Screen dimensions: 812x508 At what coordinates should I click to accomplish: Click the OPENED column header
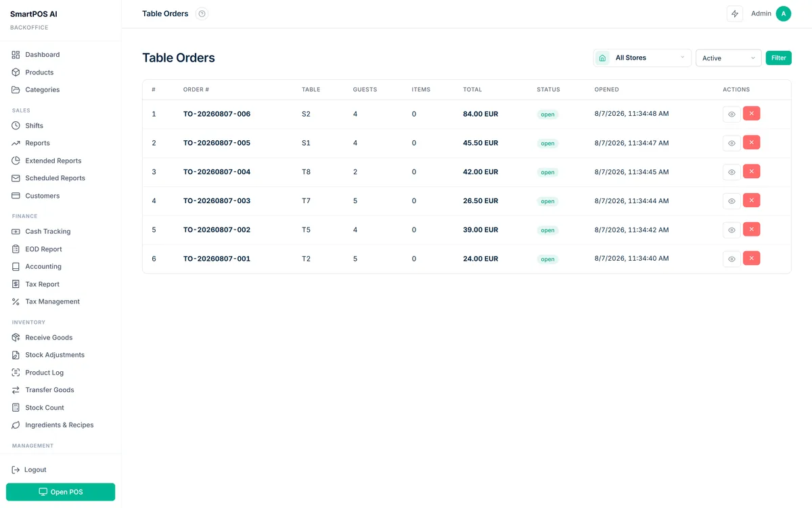tap(606, 89)
